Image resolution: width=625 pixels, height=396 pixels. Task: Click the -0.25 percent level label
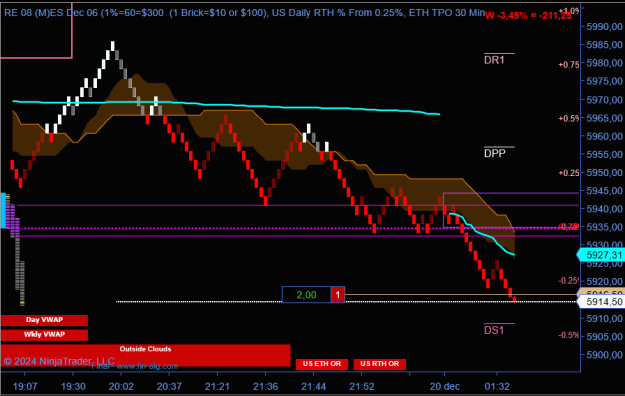coord(569,281)
